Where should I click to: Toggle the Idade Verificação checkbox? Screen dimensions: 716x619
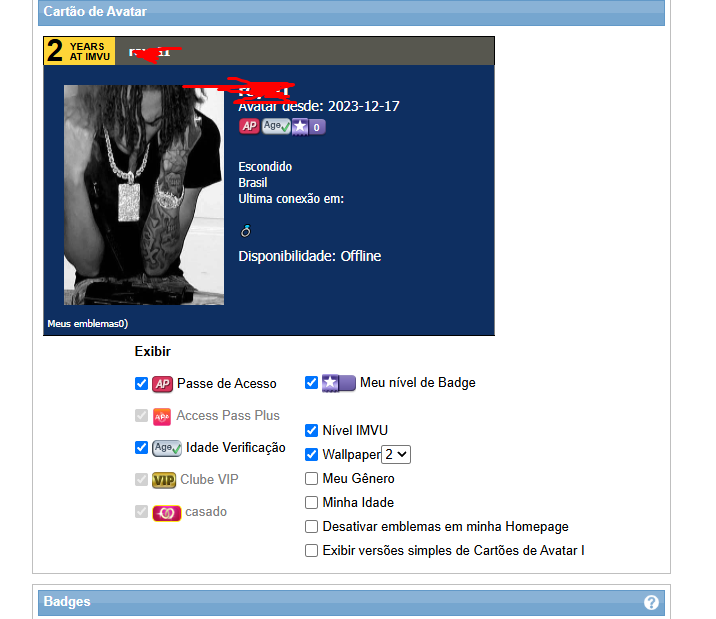pos(141,447)
